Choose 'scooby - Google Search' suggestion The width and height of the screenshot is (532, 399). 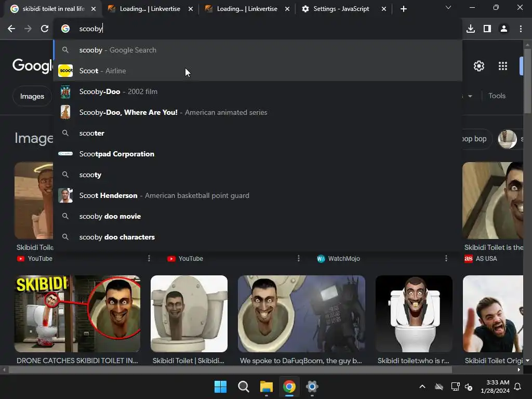(258, 50)
